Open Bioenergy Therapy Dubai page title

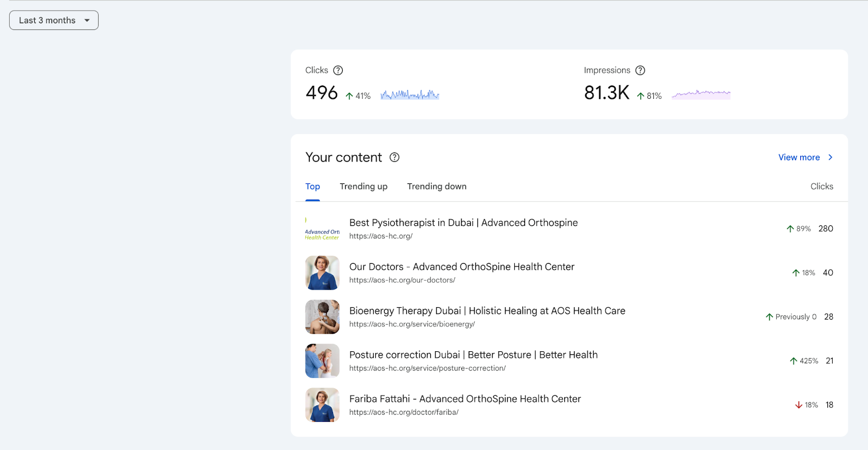[x=487, y=310]
